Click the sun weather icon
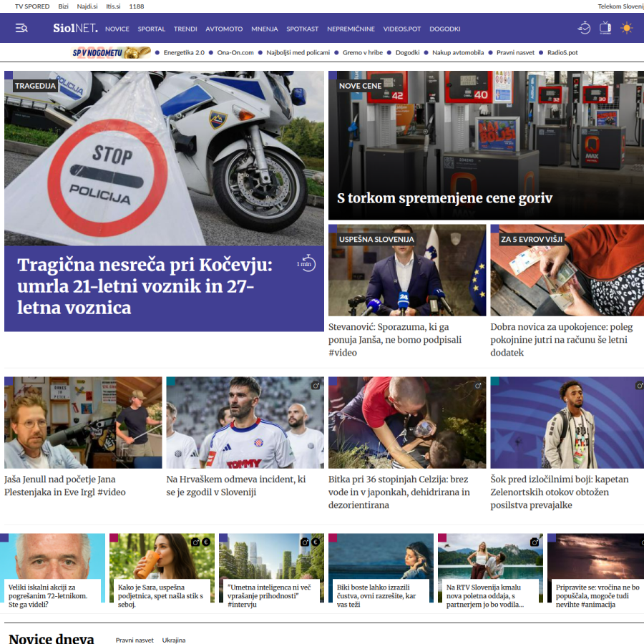 coord(626,29)
